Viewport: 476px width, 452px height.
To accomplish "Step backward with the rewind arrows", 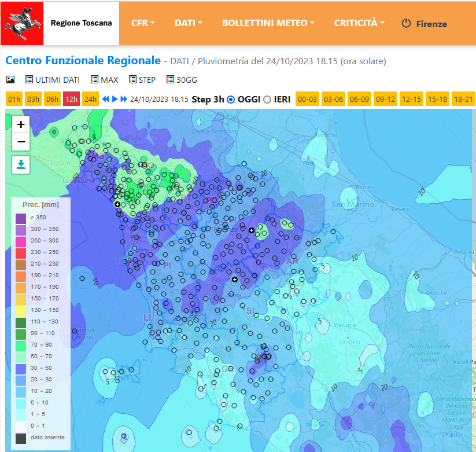I will coord(105,99).
